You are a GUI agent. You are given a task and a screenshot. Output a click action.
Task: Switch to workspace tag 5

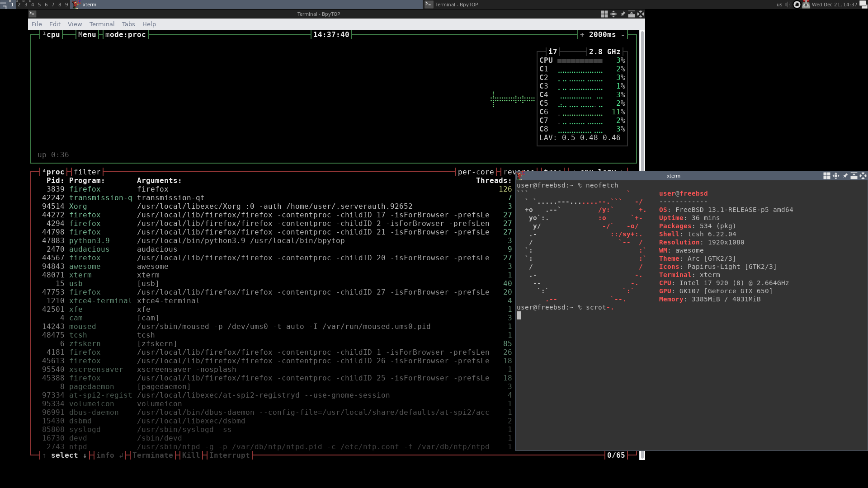click(x=39, y=5)
